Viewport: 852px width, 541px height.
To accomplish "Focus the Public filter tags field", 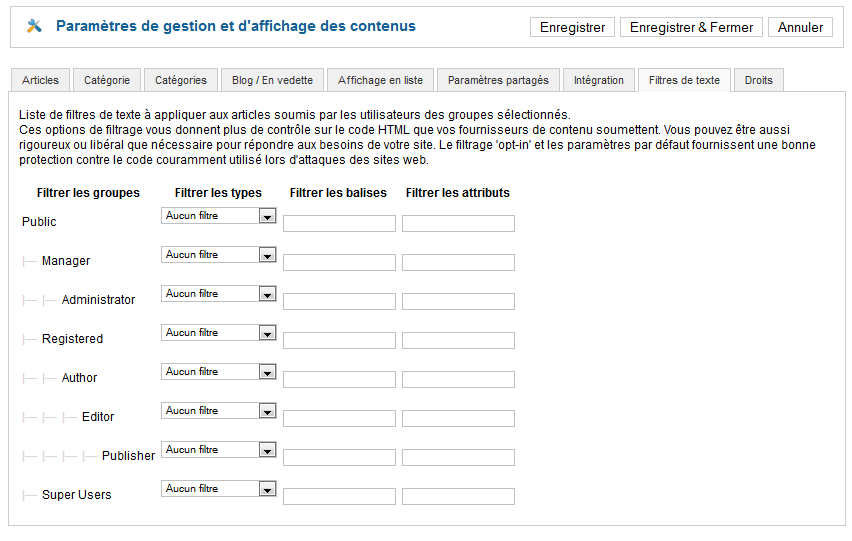I will (x=339, y=223).
